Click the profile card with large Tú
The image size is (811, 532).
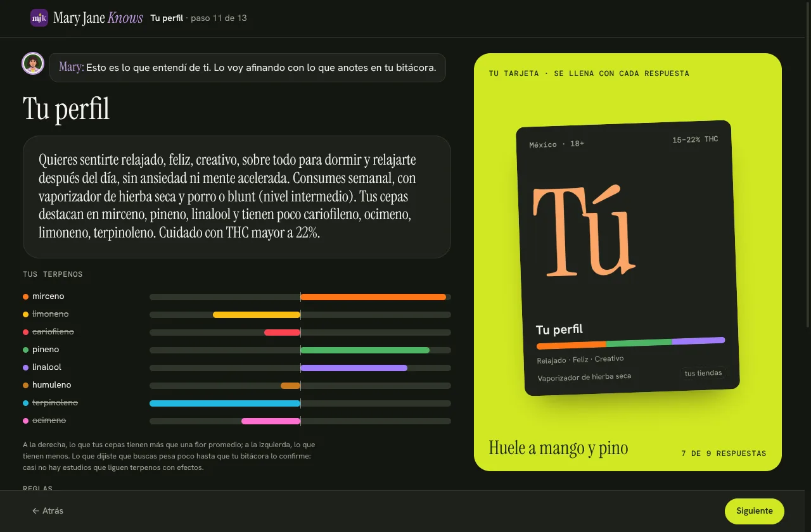click(628, 258)
